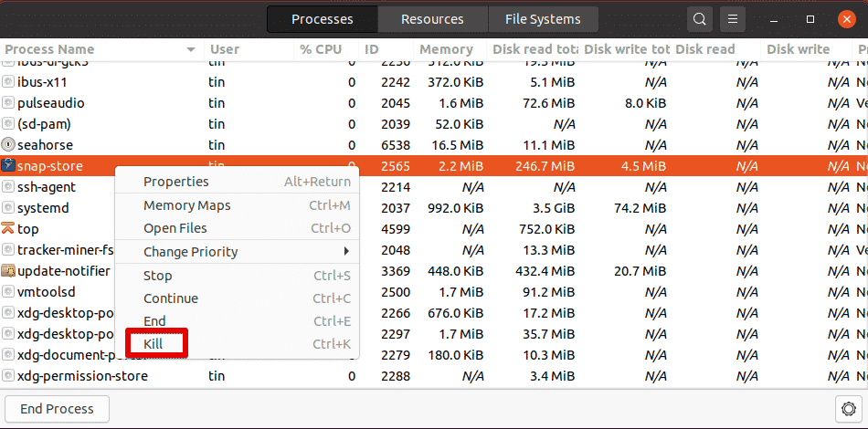Select the xdg-permission-store process row
868x429 pixels.
82,375
